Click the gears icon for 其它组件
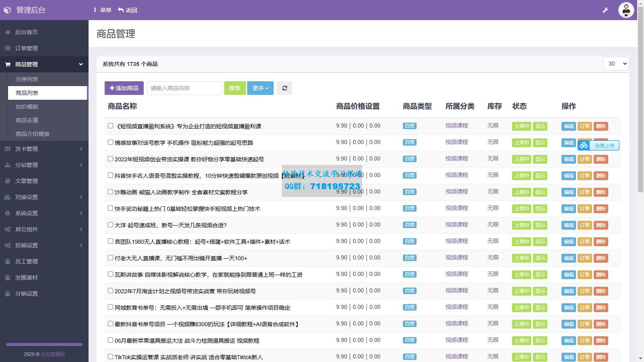 [x=8, y=229]
